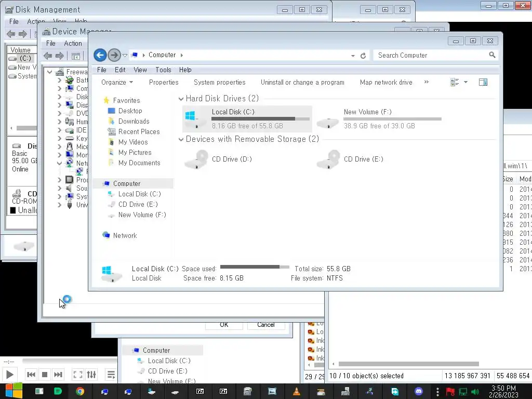Open Recent Places in navigation pane
The width and height of the screenshot is (532, 399).
[x=139, y=131]
